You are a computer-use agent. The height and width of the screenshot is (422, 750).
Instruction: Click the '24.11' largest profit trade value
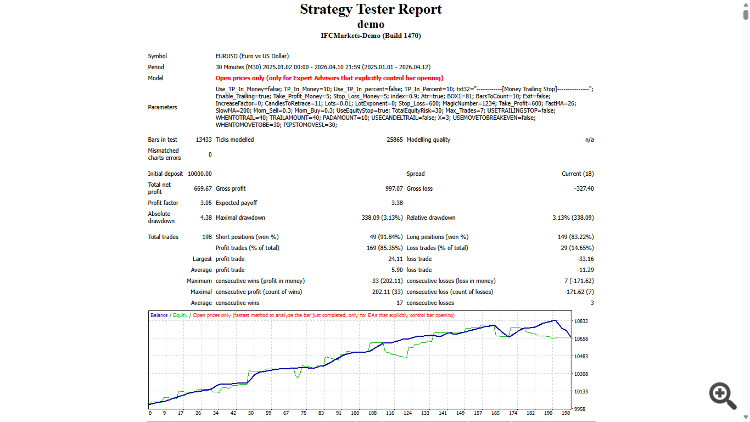(396, 259)
